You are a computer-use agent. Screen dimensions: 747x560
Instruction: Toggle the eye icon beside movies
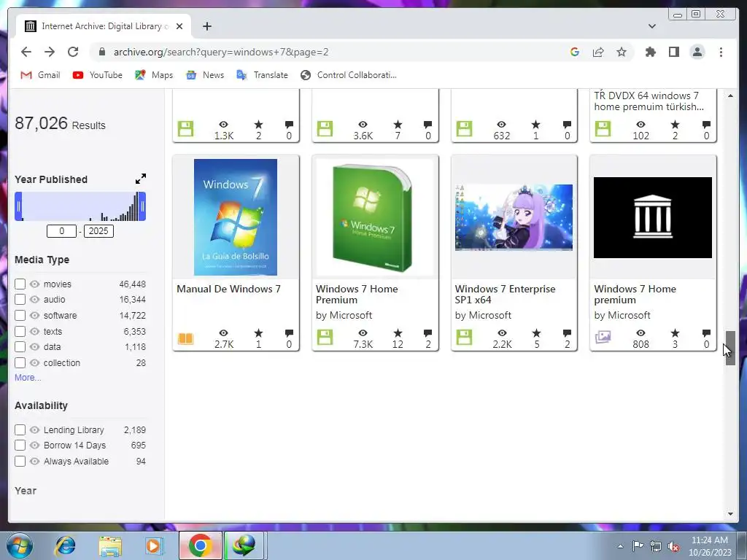click(x=34, y=284)
